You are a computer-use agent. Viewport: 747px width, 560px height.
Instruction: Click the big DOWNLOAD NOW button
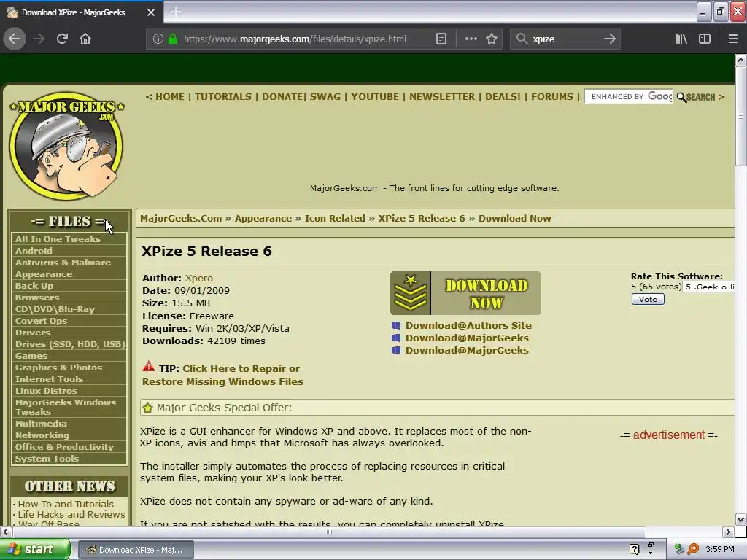465,293
